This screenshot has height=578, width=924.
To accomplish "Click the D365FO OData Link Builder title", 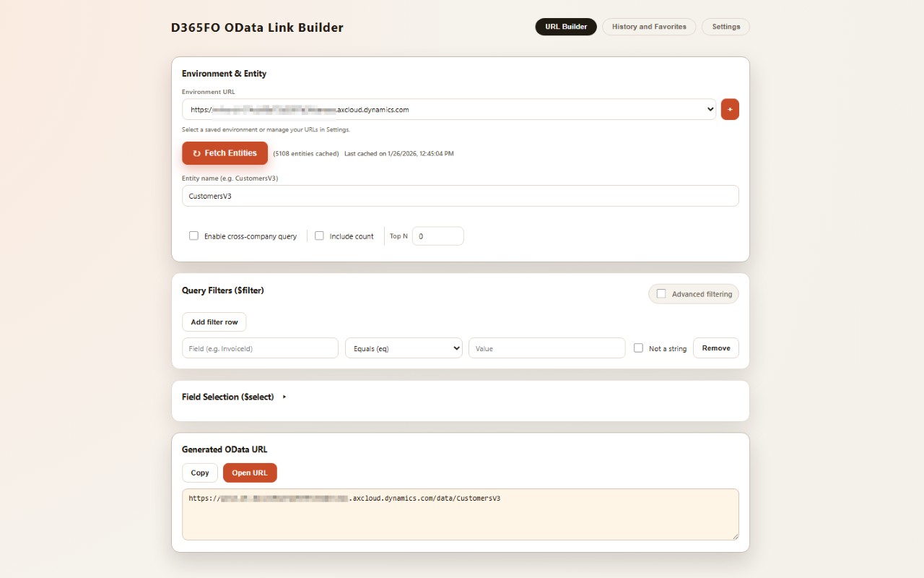I will coord(257,28).
